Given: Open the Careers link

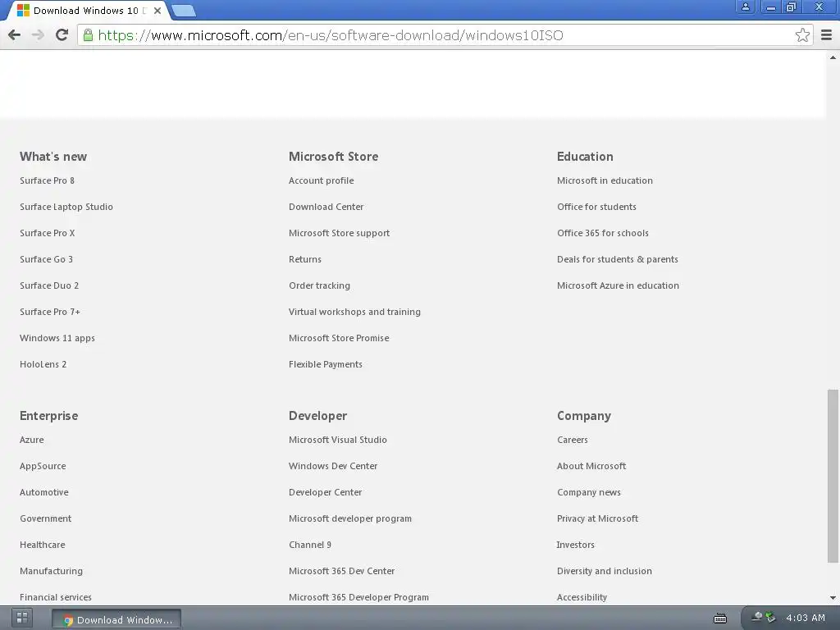Looking at the screenshot, I should pos(573,440).
